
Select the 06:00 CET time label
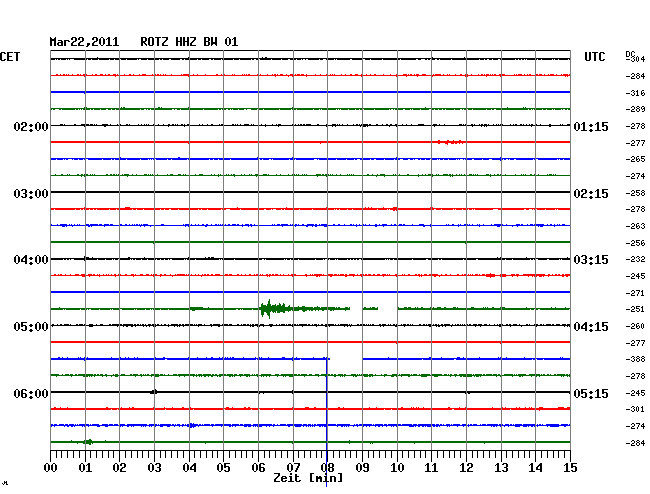coord(31,393)
